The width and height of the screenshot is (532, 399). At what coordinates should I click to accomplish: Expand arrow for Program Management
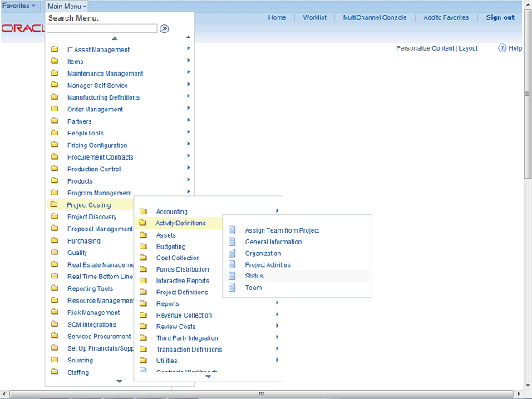click(189, 192)
